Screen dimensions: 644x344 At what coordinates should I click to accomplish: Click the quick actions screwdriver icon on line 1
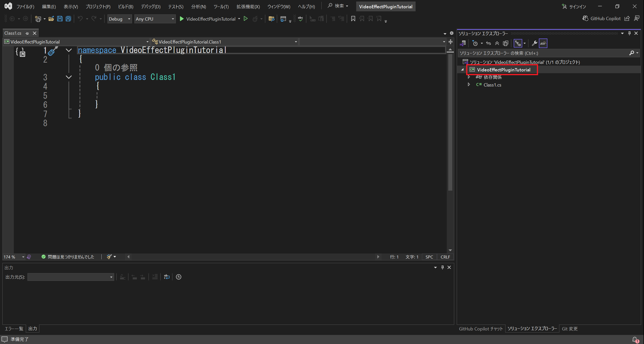(53, 51)
